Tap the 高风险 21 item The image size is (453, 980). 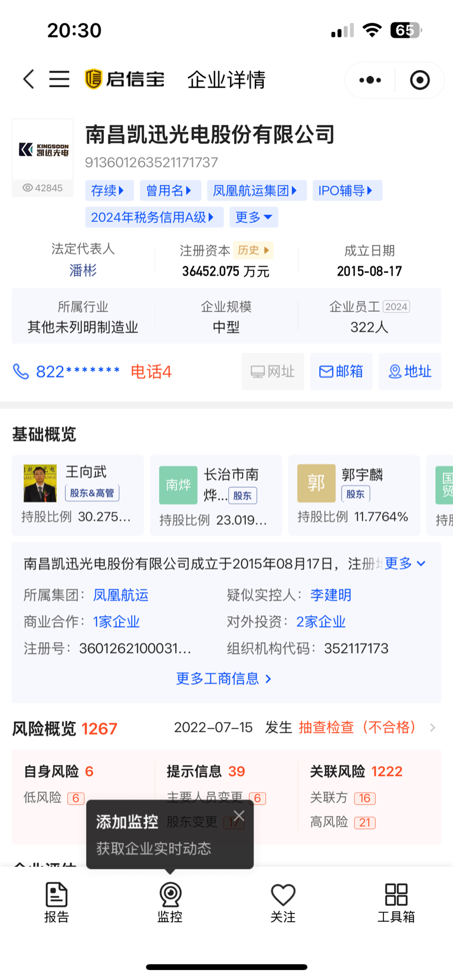click(343, 822)
